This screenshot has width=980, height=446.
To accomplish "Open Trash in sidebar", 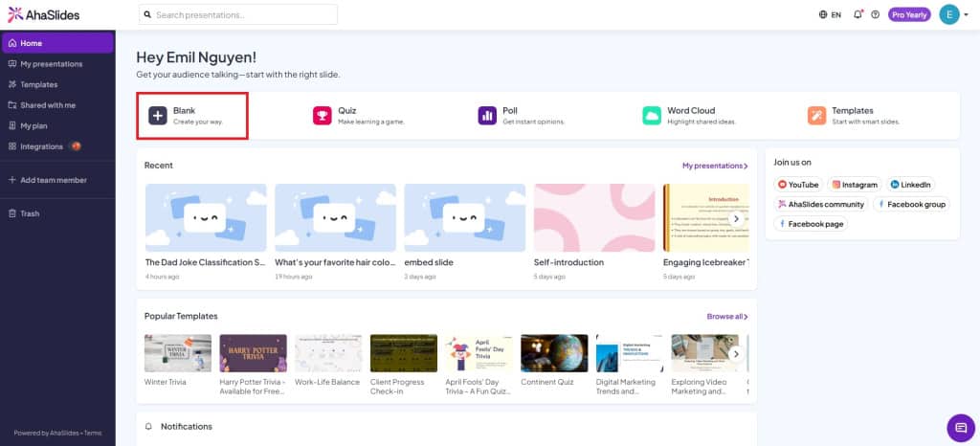I will (57, 213).
